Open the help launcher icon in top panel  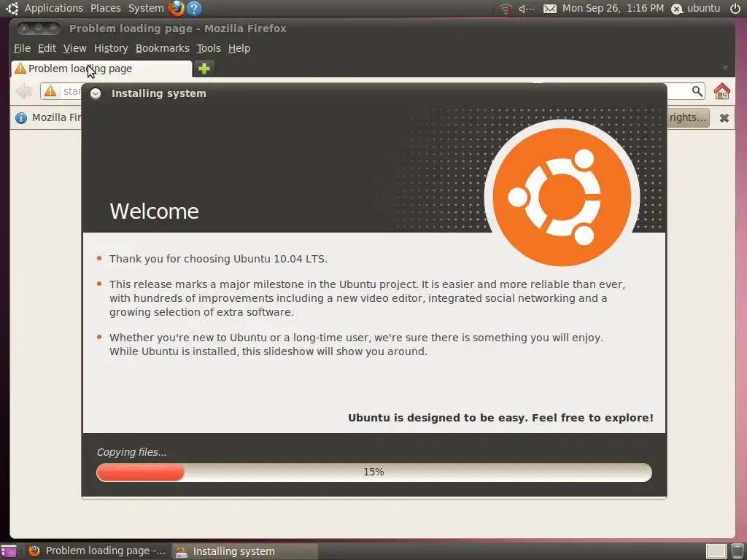pyautogui.click(x=194, y=8)
